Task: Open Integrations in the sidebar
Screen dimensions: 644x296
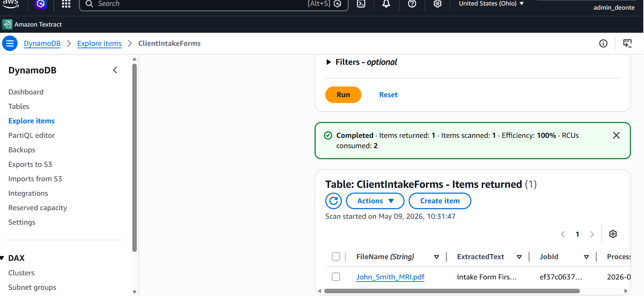Action: pyautogui.click(x=28, y=193)
